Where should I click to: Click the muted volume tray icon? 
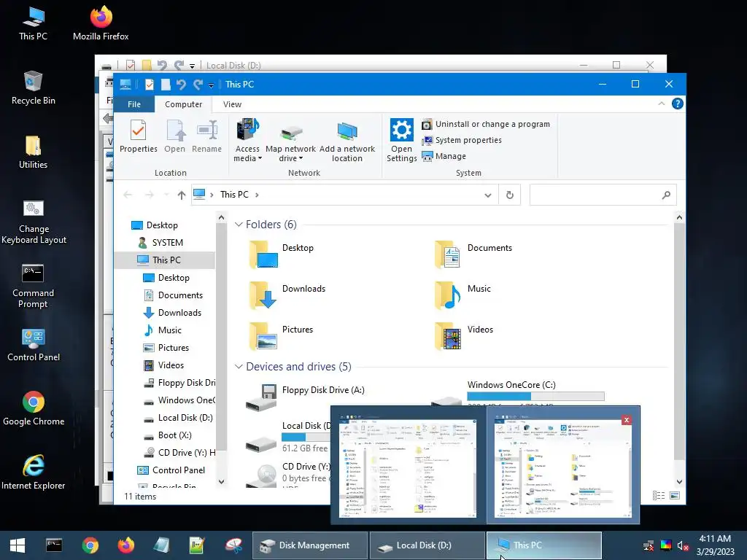coord(683,545)
